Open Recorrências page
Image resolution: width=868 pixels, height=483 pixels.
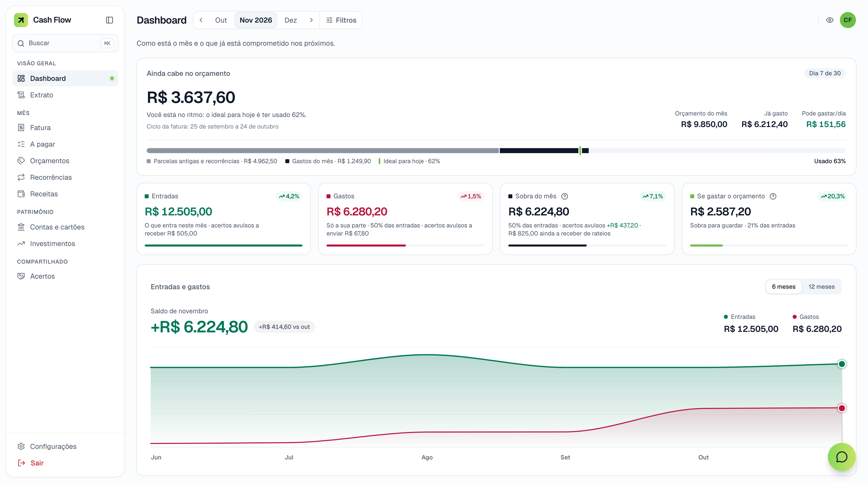[65, 177]
